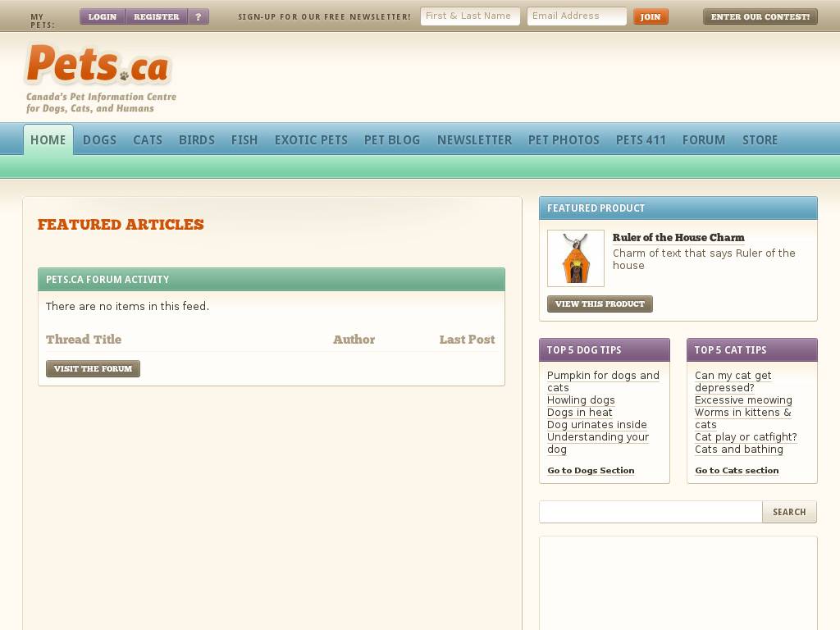
Task: Open the Dogs navigation tab
Action: point(99,140)
